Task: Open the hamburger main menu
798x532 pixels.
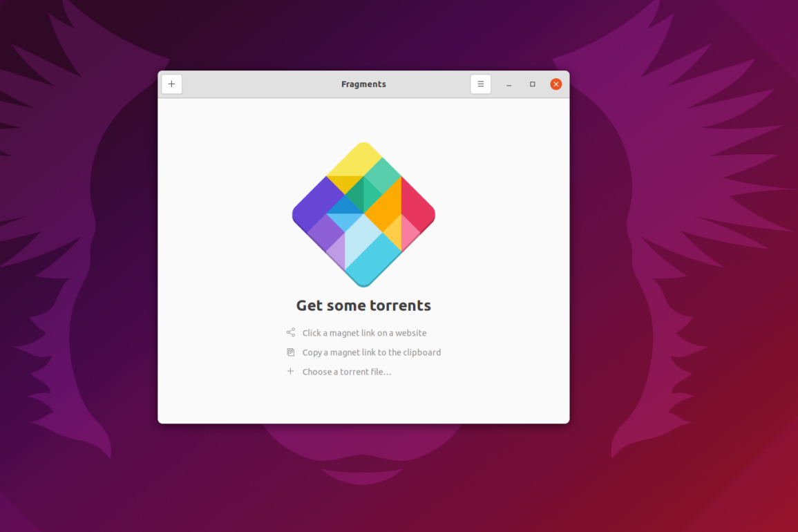Action: click(x=480, y=84)
